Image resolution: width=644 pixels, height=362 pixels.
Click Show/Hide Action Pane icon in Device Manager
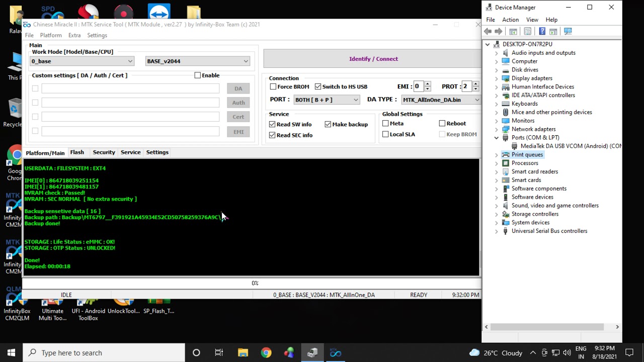(553, 31)
